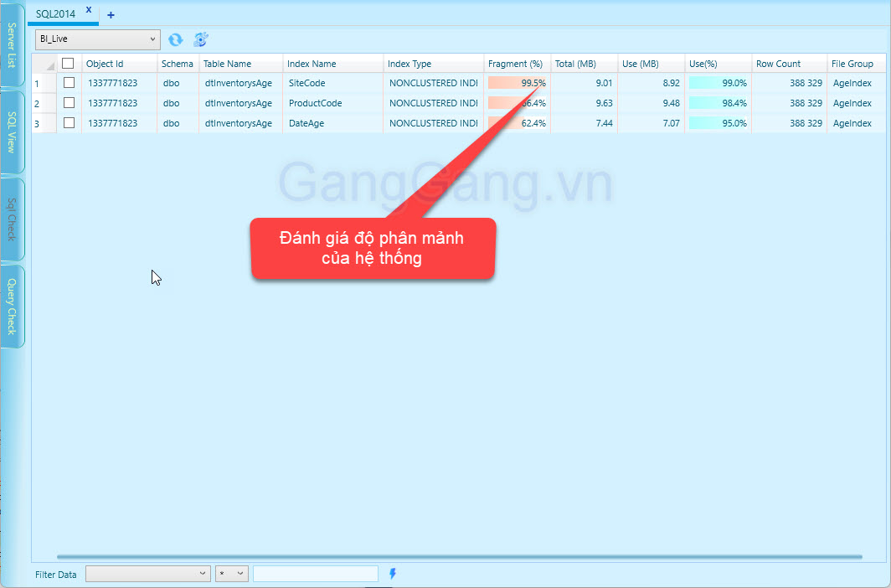Sort by the Use(%) column header
This screenshot has width=891, height=588.
(x=718, y=64)
